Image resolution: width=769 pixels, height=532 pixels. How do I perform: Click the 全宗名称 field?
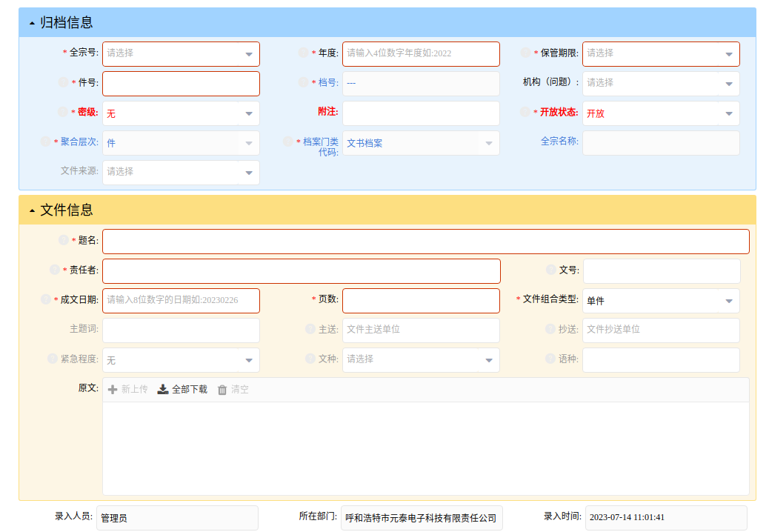[661, 143]
